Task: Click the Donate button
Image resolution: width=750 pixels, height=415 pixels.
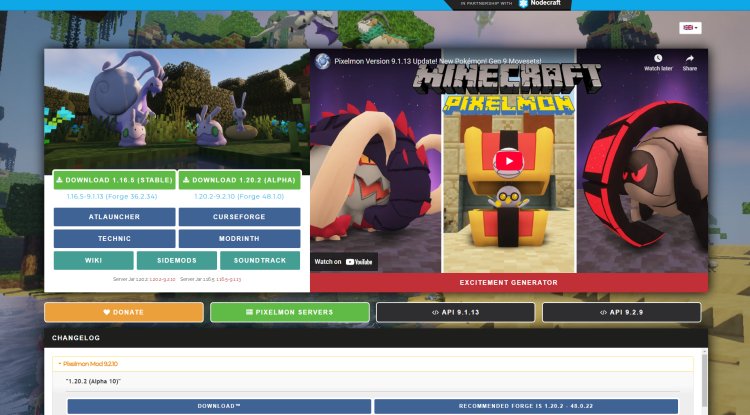Action: pyautogui.click(x=124, y=312)
